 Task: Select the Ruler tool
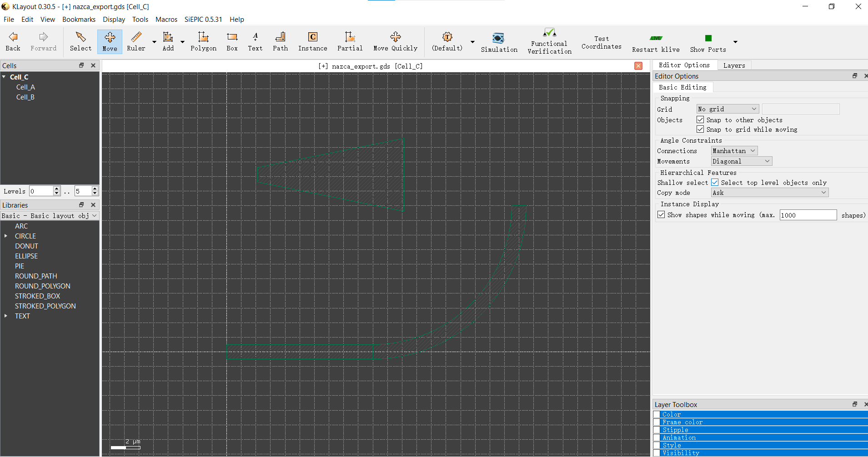click(x=136, y=41)
